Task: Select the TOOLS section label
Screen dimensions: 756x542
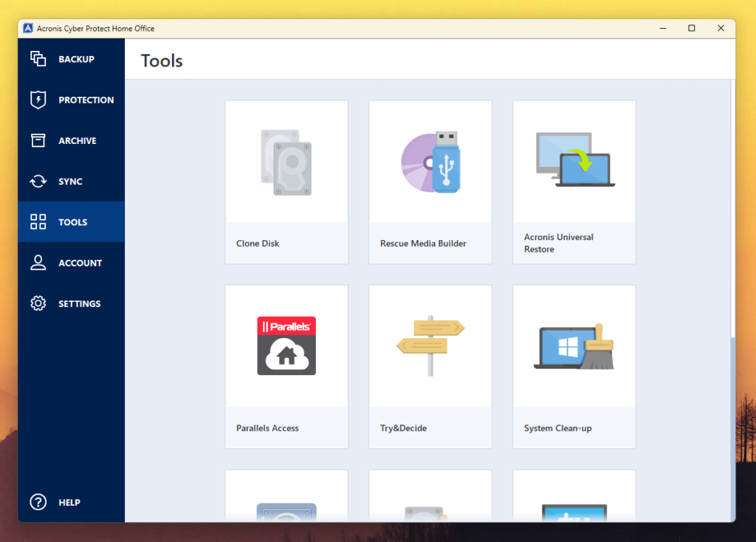Action: pyautogui.click(x=73, y=222)
